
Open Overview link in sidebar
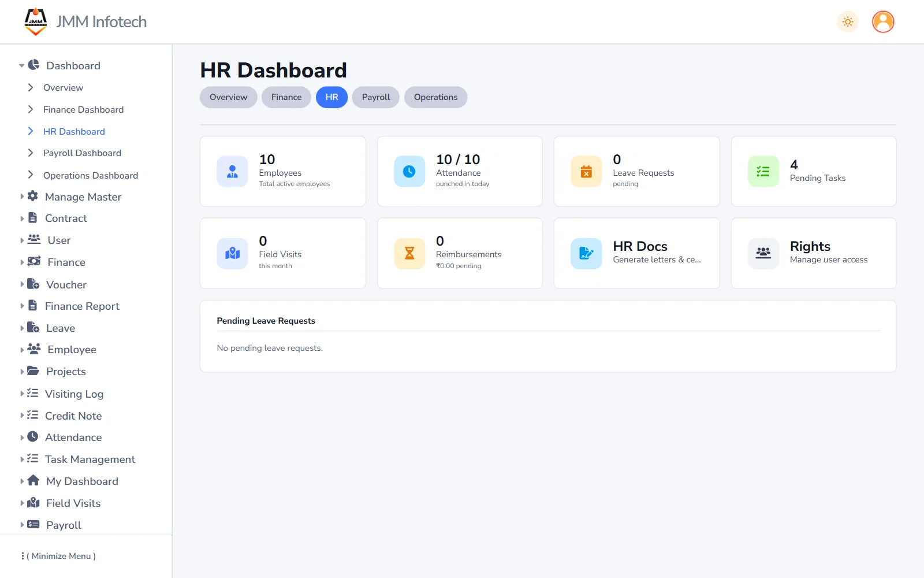pyautogui.click(x=63, y=87)
